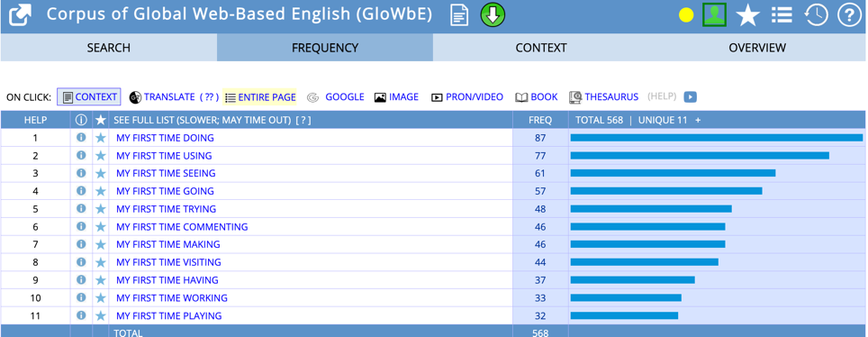Click the green download arrow icon
This screenshot has height=337, width=868.
pyautogui.click(x=493, y=15)
